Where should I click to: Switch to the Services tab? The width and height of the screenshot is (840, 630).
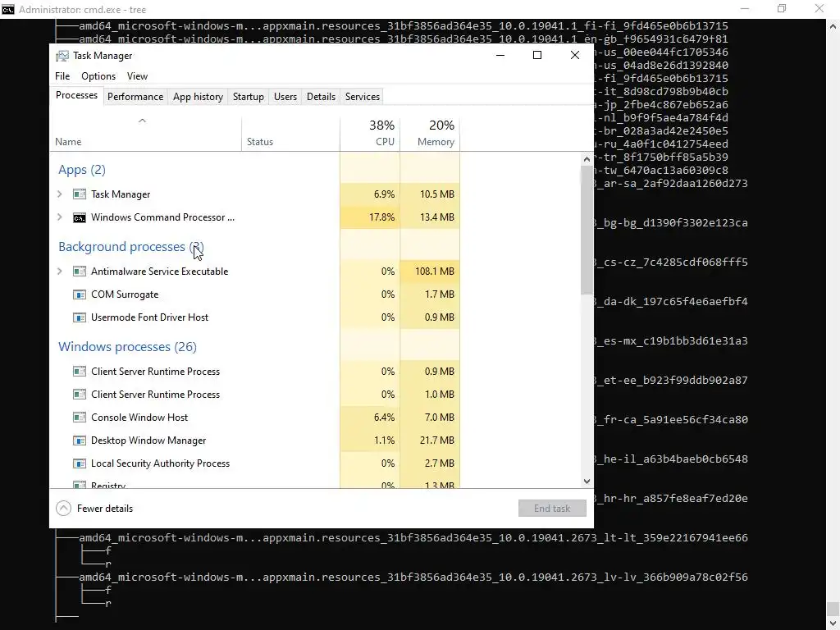click(x=362, y=97)
